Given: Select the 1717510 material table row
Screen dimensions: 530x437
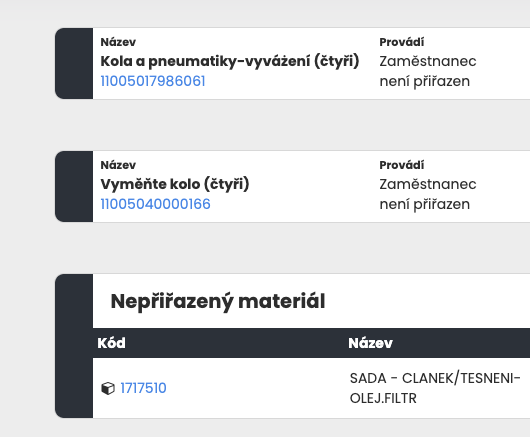Looking at the screenshot, I should click(x=311, y=388).
